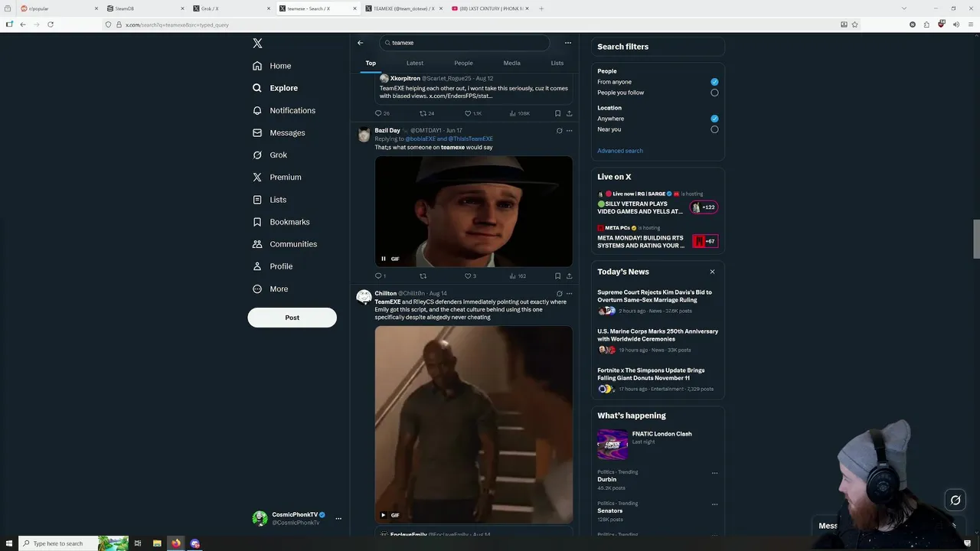Open the CosmicPhonkTV account menu
The image size is (980, 551).
click(x=297, y=518)
